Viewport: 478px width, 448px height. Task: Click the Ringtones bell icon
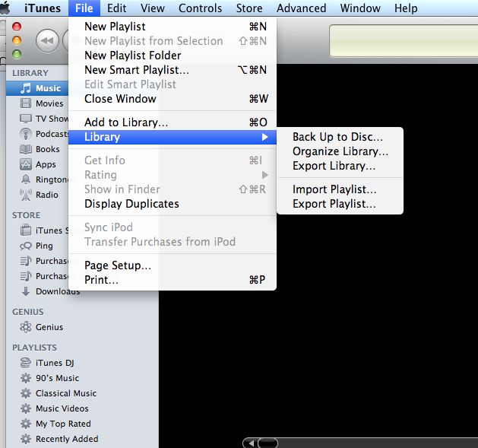(x=26, y=180)
